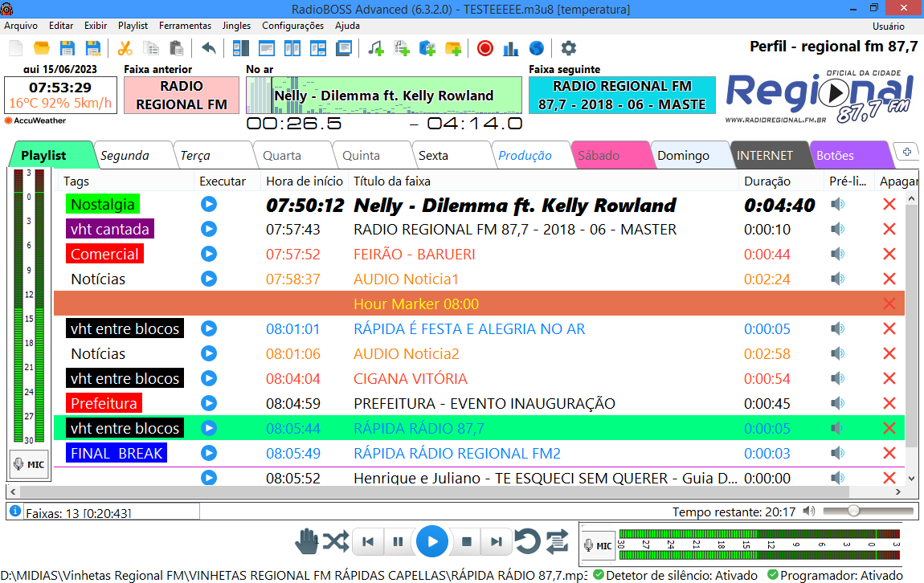Click the Save As floppy icon
This screenshot has width=924, height=583.
93,48
